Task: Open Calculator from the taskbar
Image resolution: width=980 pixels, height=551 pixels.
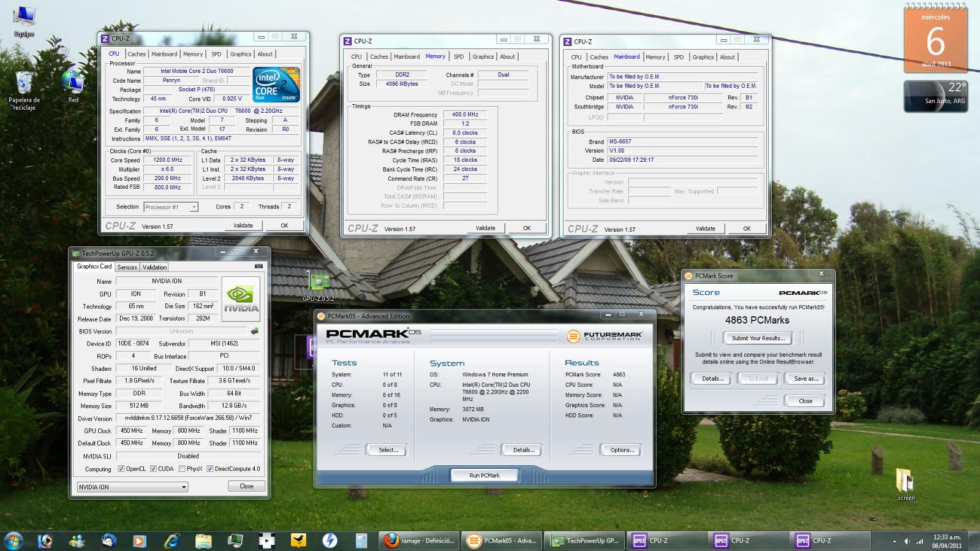Action: pos(361,541)
